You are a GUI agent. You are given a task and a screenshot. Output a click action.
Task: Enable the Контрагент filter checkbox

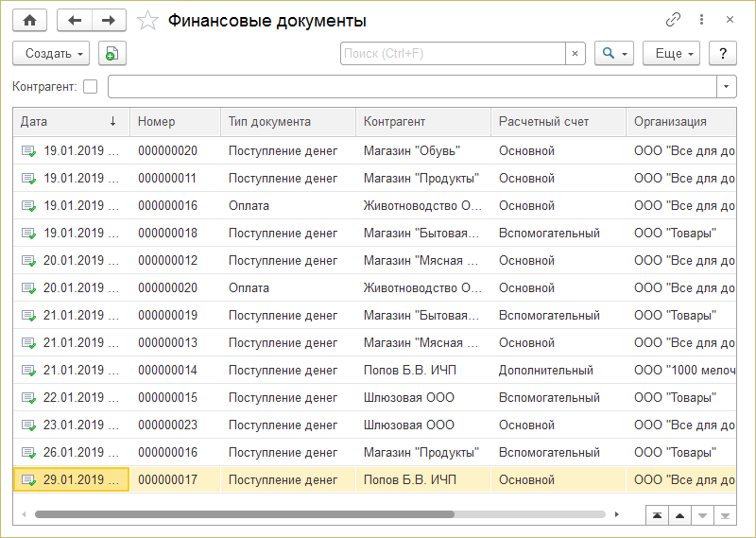tap(90, 87)
